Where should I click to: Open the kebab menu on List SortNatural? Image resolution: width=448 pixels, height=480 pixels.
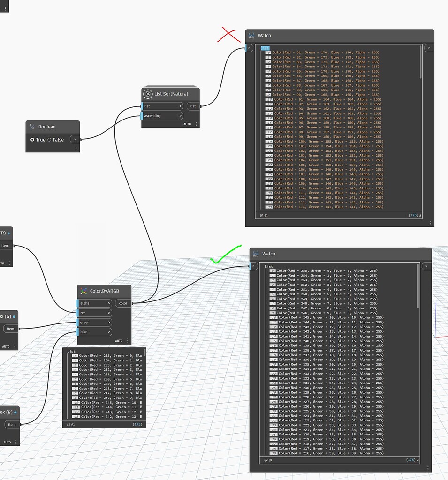(196, 124)
